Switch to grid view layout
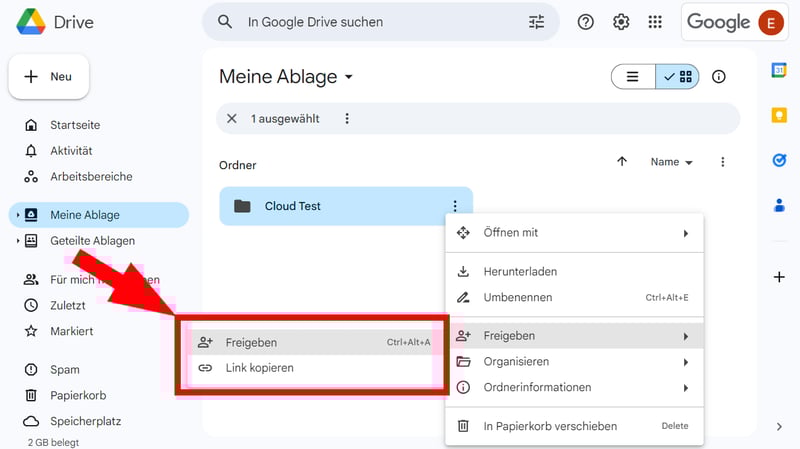 [678, 77]
